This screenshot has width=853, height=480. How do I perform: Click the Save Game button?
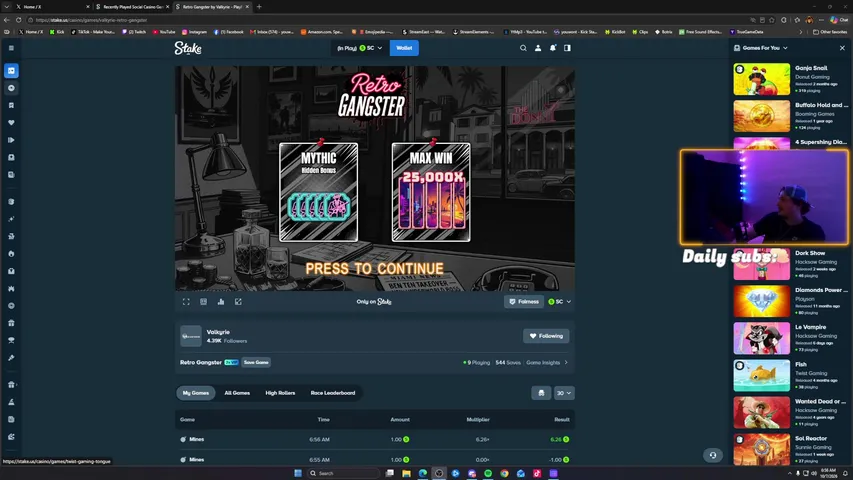coord(256,362)
